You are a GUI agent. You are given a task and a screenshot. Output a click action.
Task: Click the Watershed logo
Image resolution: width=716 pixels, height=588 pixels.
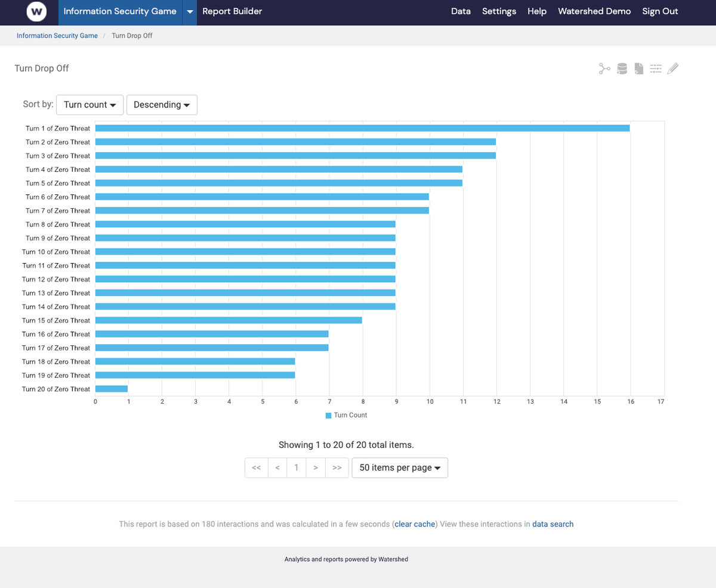[x=36, y=12]
